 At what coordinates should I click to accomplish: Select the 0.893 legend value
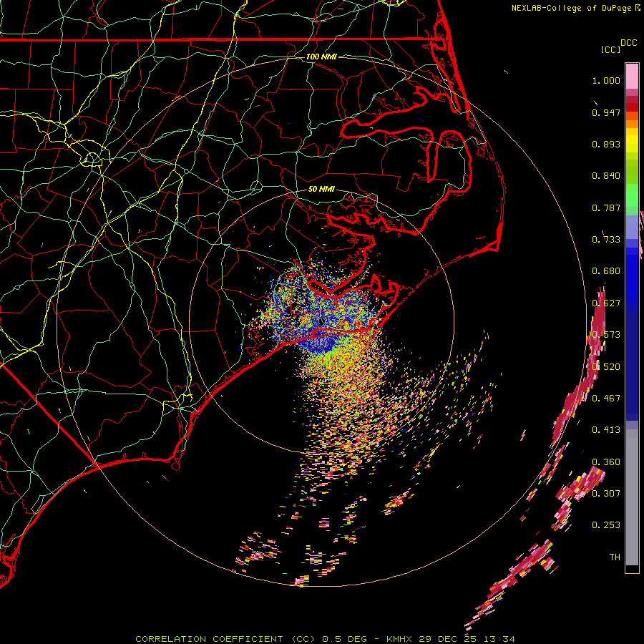tap(606, 144)
